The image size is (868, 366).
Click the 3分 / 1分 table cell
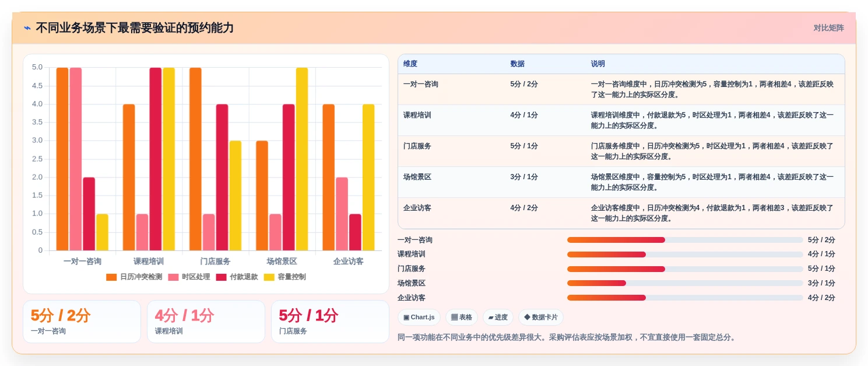coord(524,177)
